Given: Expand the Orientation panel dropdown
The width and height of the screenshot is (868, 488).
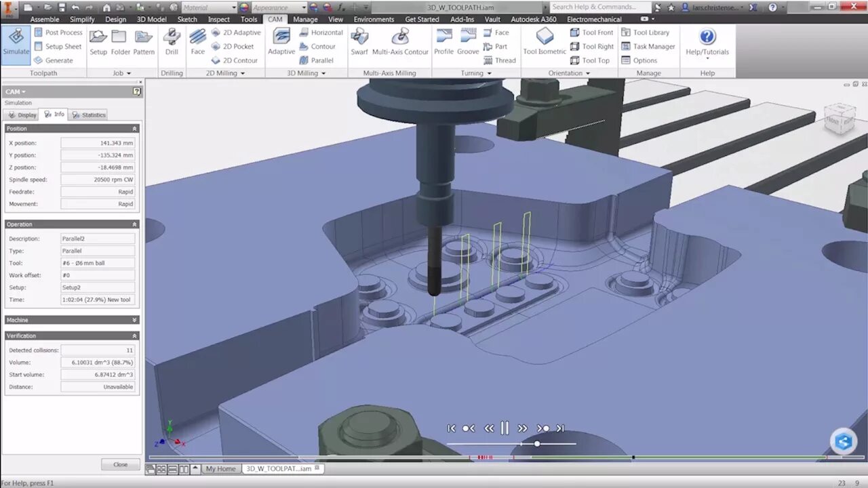Looking at the screenshot, I should pos(587,73).
